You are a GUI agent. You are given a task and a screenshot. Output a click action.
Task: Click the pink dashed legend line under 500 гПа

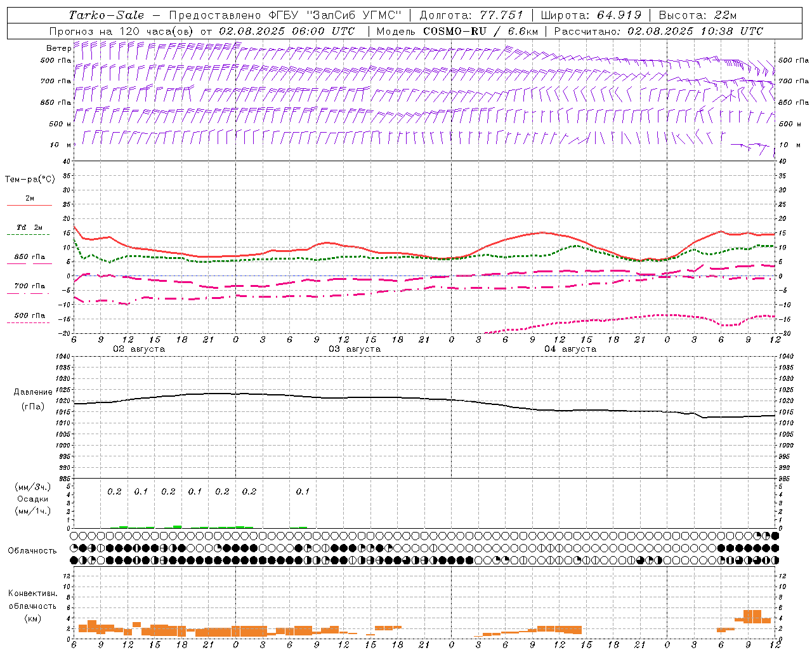(x=29, y=322)
